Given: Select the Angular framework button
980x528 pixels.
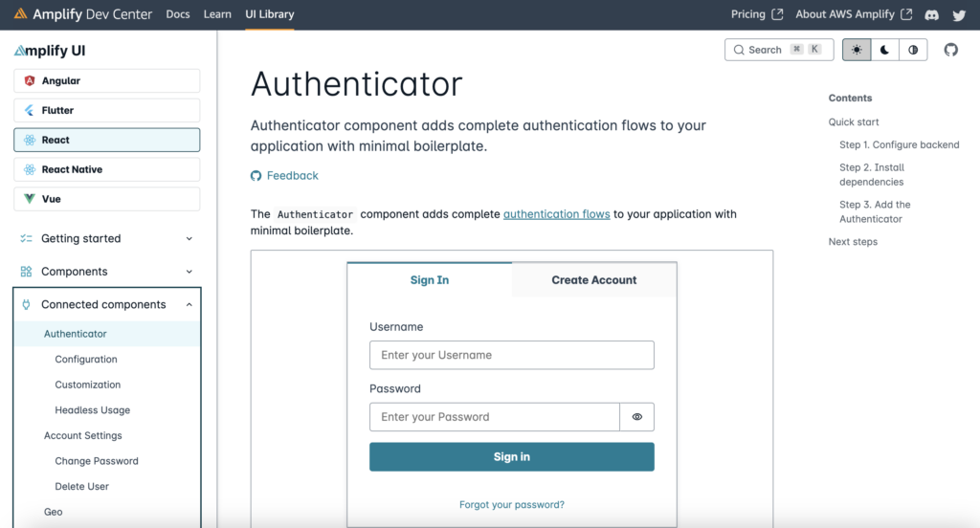Looking at the screenshot, I should pos(107,80).
